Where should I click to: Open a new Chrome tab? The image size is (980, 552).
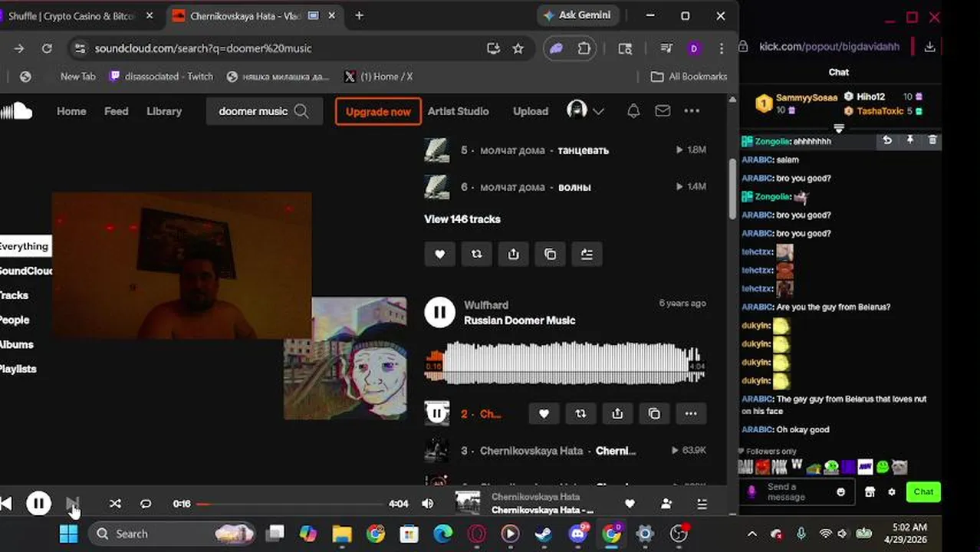(x=359, y=15)
